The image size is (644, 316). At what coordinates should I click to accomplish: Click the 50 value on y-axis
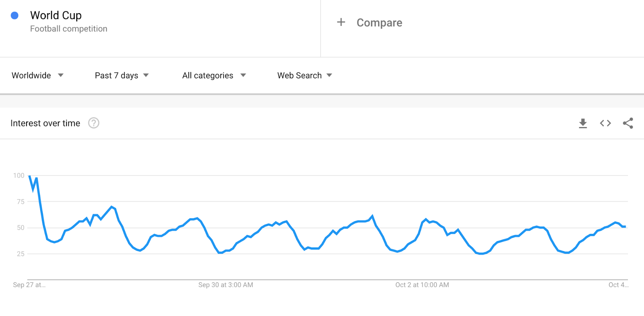(21, 228)
